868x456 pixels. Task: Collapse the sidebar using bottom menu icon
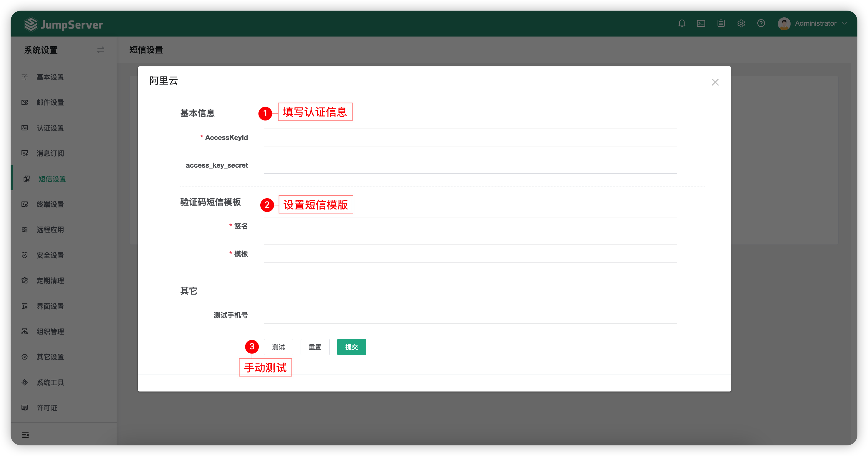point(25,435)
